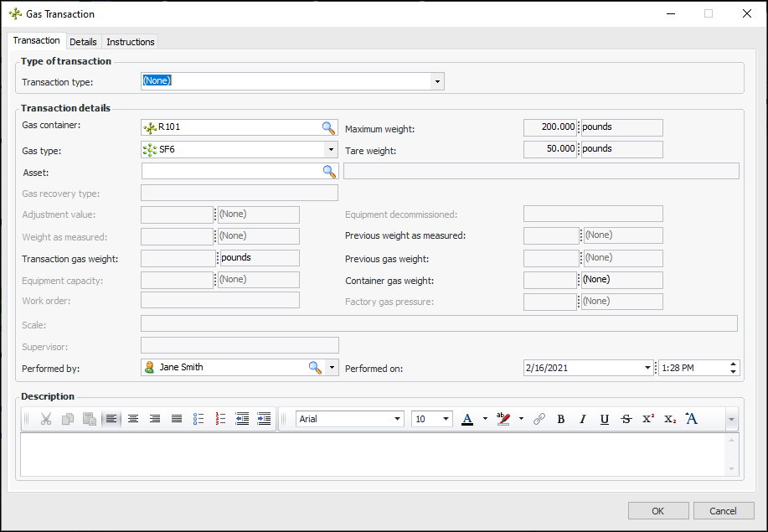
Task: Toggle bold formatting in description
Action: click(560, 419)
